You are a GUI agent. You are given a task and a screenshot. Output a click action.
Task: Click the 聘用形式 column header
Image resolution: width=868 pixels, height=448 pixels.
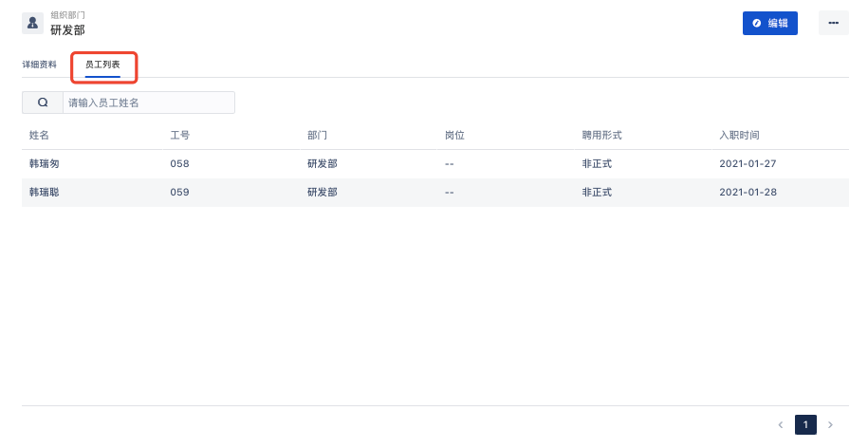point(601,135)
